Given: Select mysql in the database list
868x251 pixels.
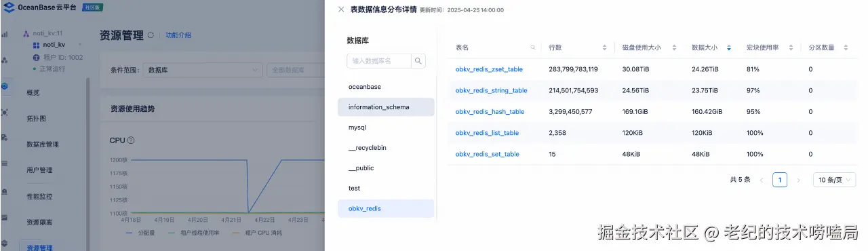Looking at the screenshot, I should (x=386, y=128).
